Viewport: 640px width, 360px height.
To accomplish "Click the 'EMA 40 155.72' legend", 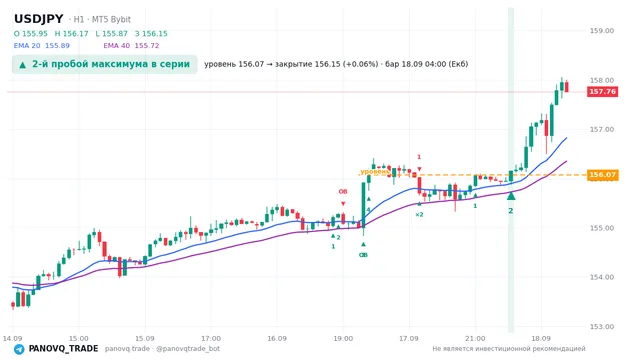I will click(x=131, y=46).
